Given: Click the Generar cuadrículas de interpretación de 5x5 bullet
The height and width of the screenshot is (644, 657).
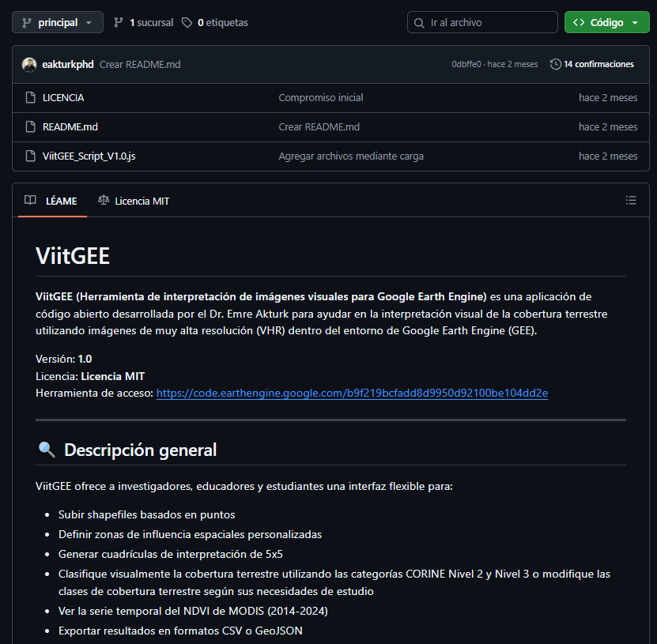Looking at the screenshot, I should coord(171,555).
